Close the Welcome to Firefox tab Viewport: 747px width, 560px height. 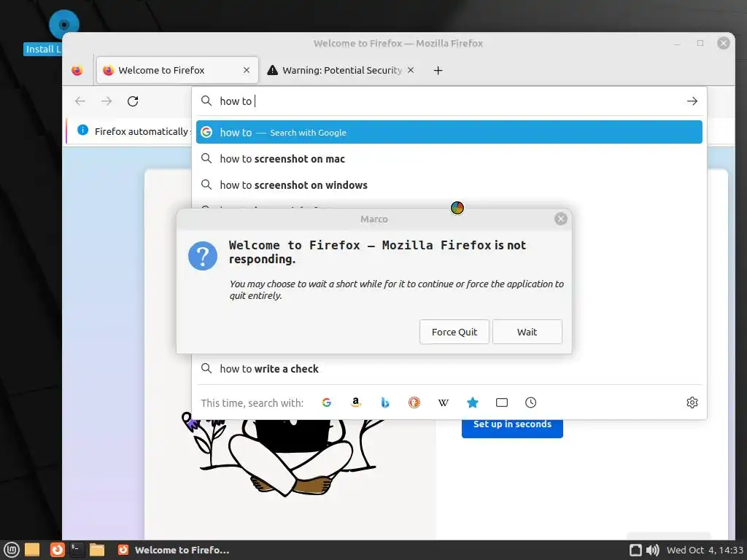[x=247, y=70]
